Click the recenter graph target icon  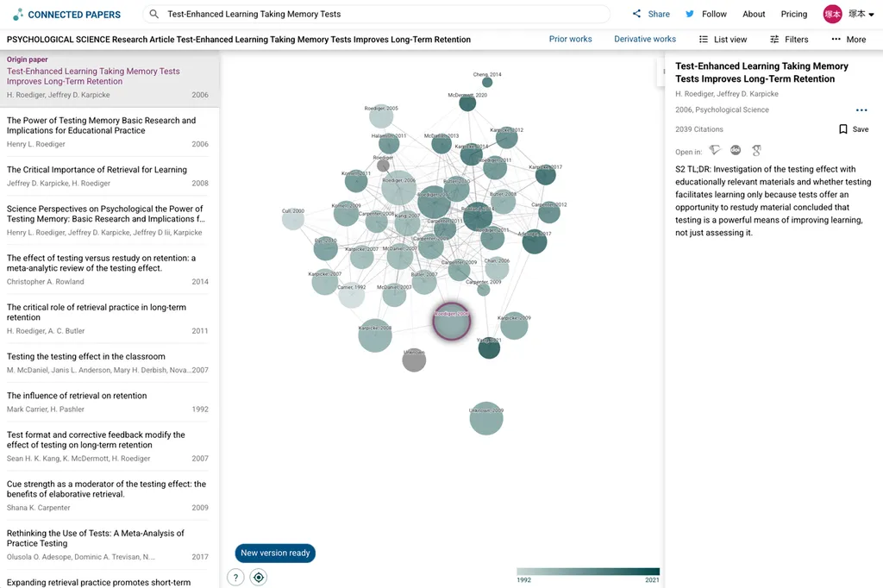tap(258, 578)
